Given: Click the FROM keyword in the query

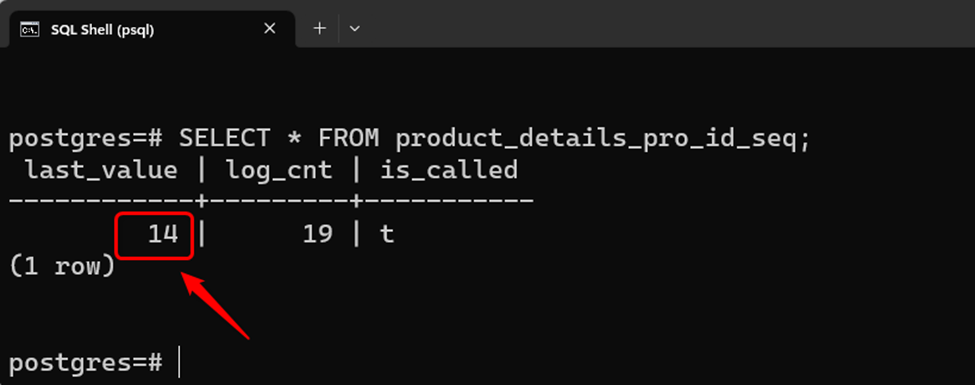Looking at the screenshot, I should tap(348, 139).
